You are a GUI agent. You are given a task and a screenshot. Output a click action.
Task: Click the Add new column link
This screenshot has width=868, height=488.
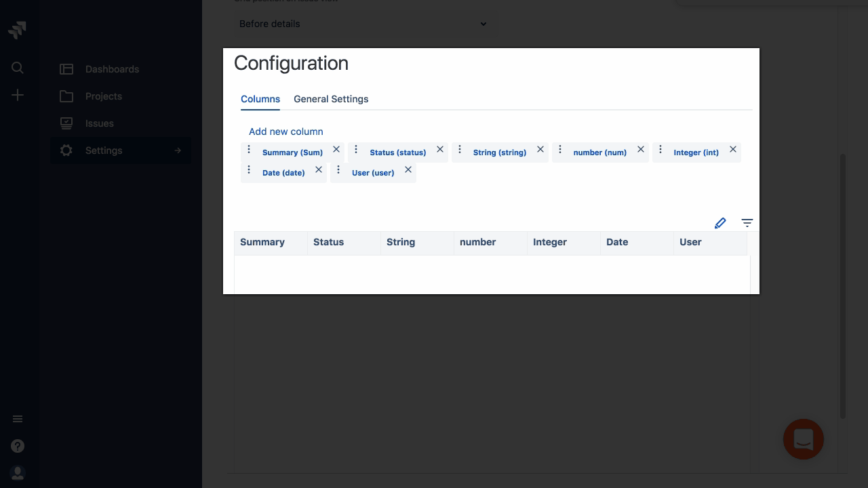point(285,131)
